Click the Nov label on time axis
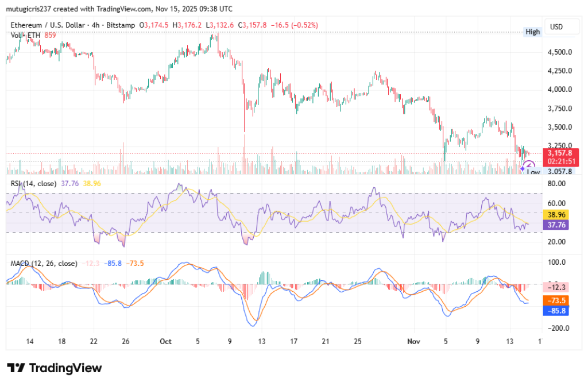Image resolution: width=588 pixels, height=386 pixels. coord(412,342)
